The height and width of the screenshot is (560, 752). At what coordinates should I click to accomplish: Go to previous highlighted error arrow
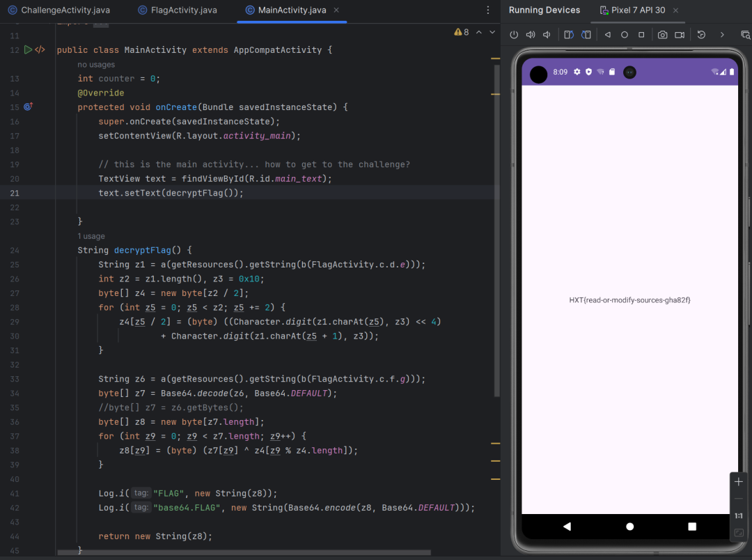pyautogui.click(x=478, y=32)
